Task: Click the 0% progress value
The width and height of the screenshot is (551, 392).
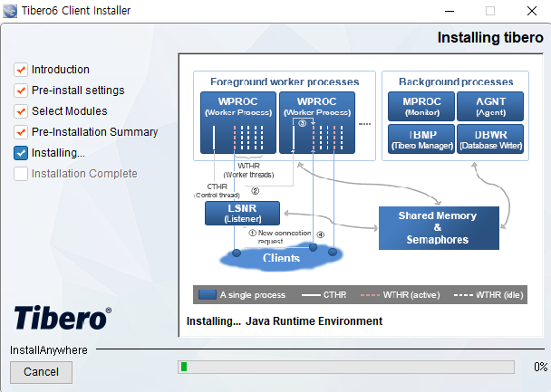Action: (540, 367)
